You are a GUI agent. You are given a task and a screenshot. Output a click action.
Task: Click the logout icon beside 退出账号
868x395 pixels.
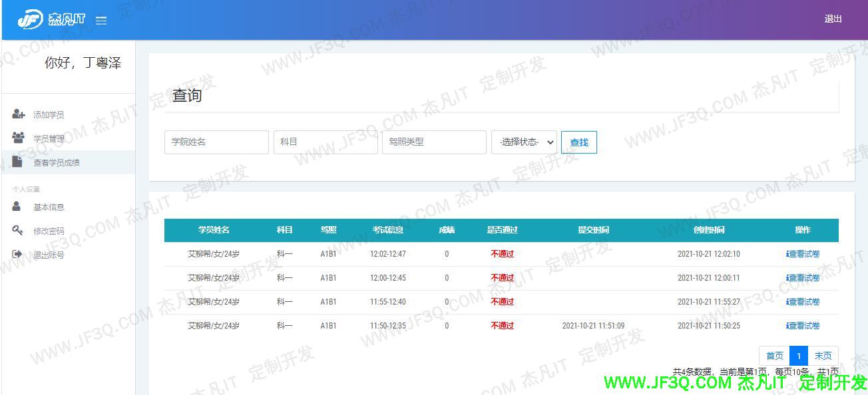[x=18, y=255]
